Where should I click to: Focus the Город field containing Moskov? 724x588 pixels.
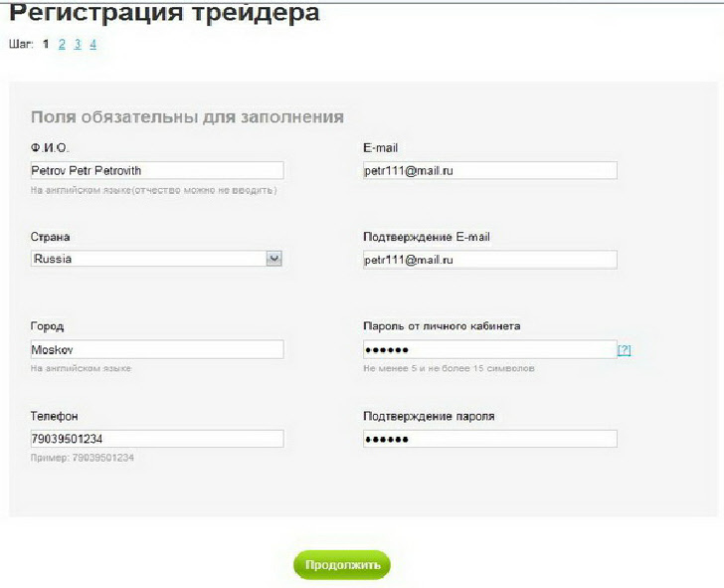point(157,349)
